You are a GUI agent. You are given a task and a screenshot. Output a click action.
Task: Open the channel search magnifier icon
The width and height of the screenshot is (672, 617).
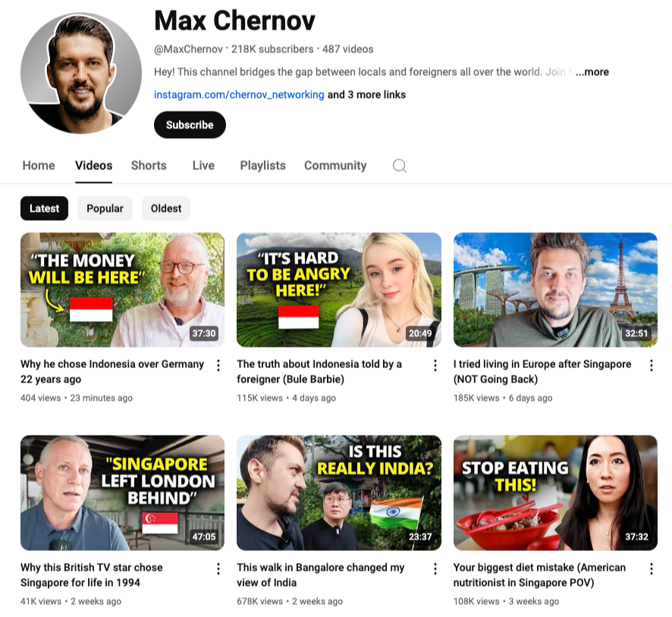tap(400, 165)
